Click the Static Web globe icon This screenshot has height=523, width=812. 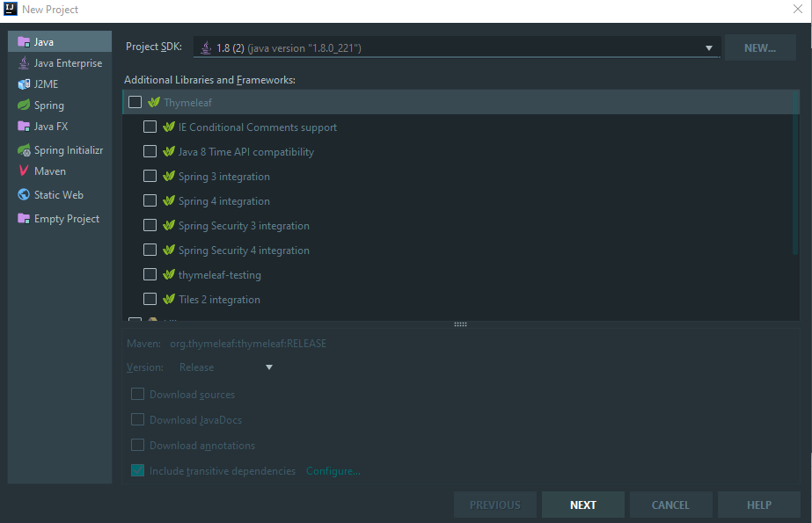pos(24,194)
